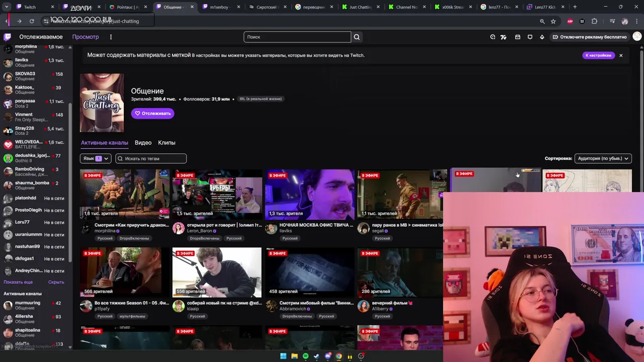
Task: Open НОЧНАЯ МОСКВА ОФИС stream thumbnail
Action: (x=309, y=194)
